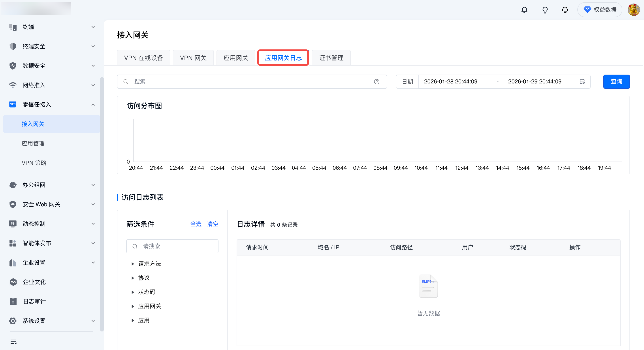Click the 智能体发布 grid icon
The height and width of the screenshot is (350, 644).
pyautogui.click(x=13, y=243)
